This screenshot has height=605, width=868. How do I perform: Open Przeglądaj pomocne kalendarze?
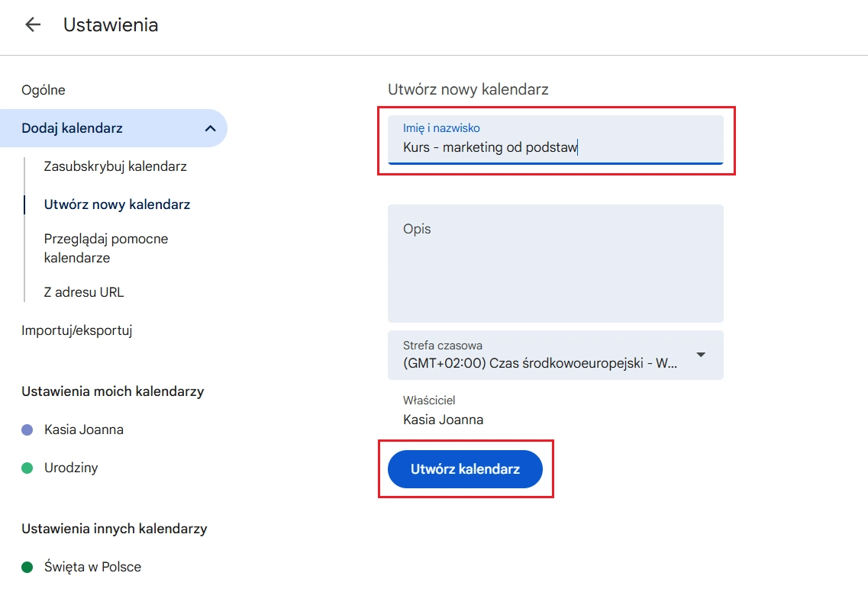[x=105, y=248]
